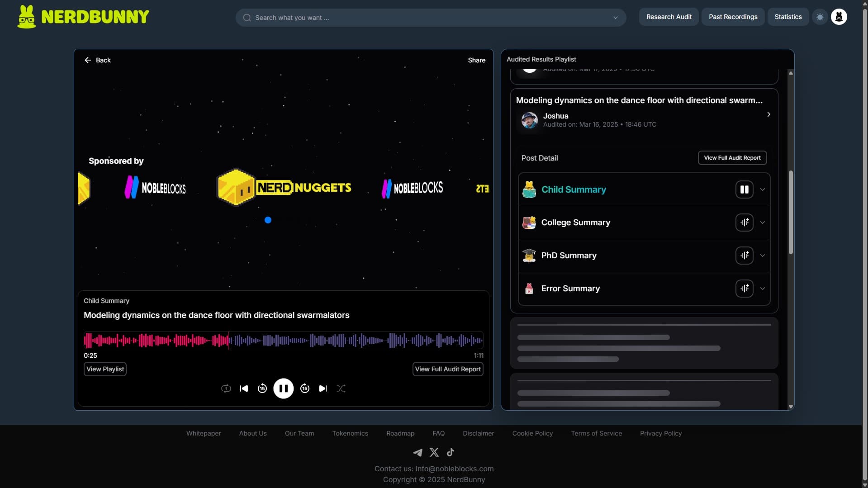
Task: Click the NerdBunny logo
Action: (83, 17)
